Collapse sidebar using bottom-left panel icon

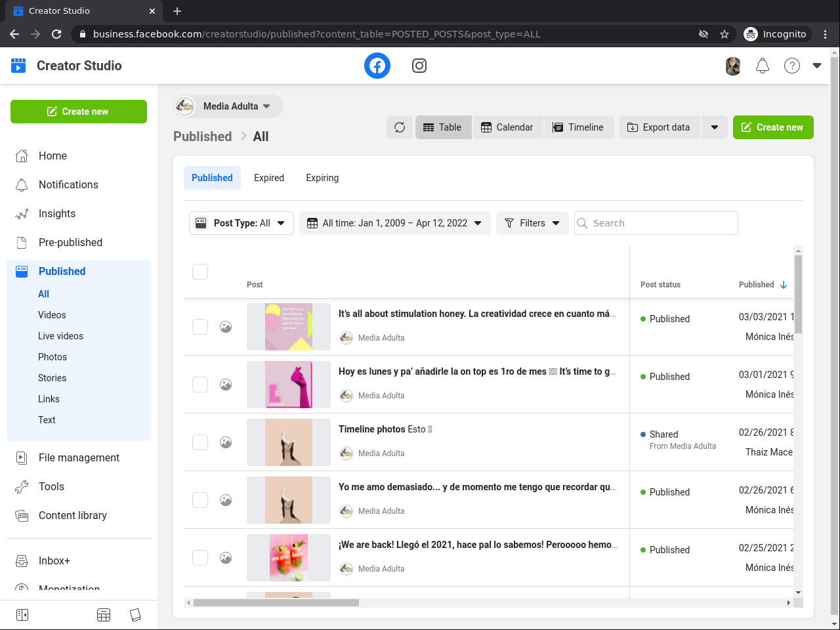(x=22, y=615)
